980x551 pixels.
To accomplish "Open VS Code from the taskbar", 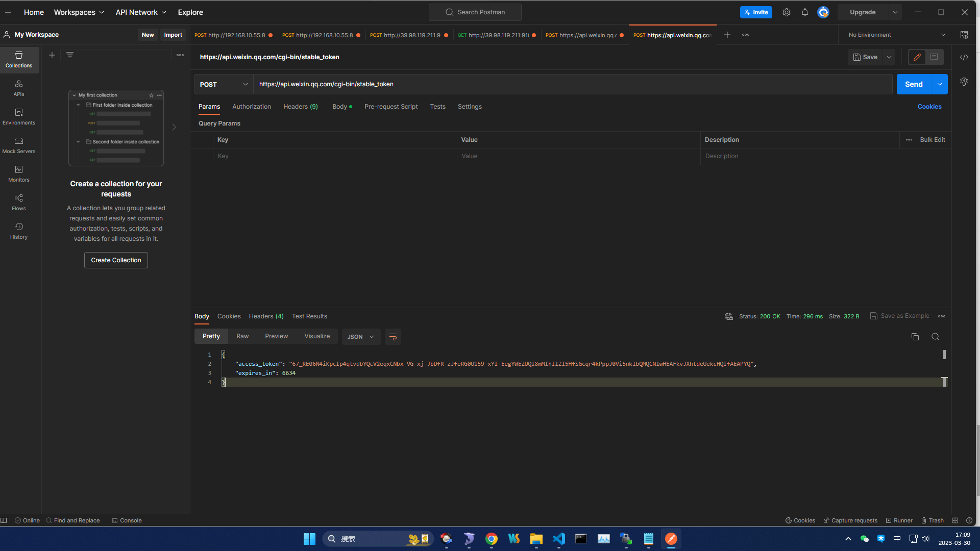I will (559, 539).
